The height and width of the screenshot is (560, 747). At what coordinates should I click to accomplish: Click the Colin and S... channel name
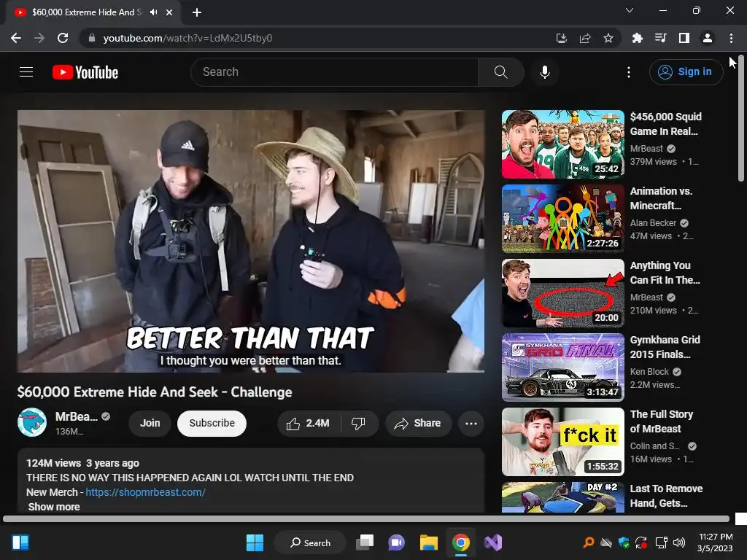(654, 446)
